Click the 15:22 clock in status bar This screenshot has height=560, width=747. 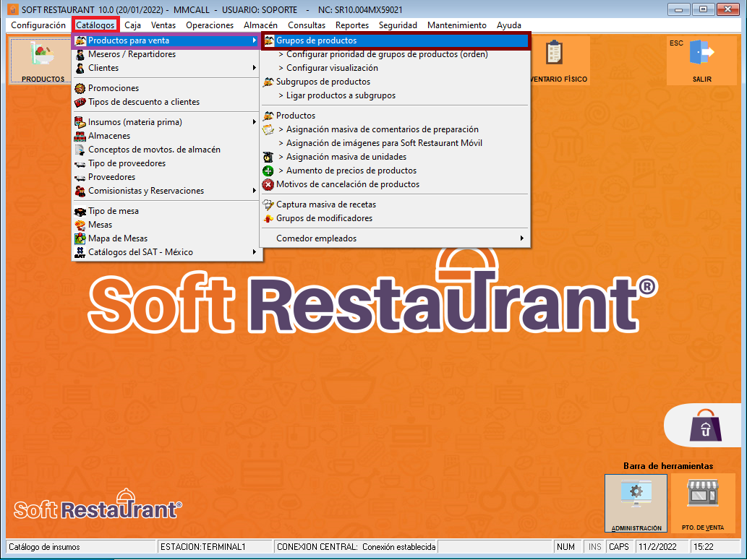pos(703,547)
